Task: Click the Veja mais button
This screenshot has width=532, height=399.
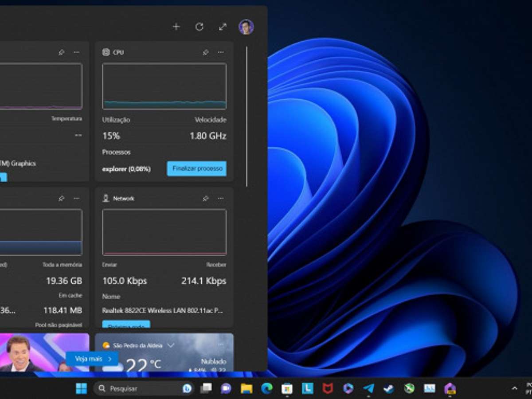Action: [92, 359]
